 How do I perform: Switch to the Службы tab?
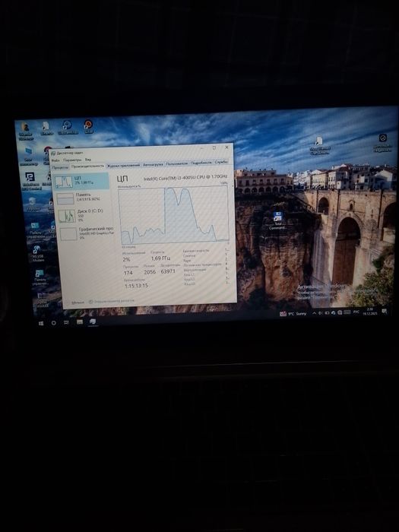[221, 163]
